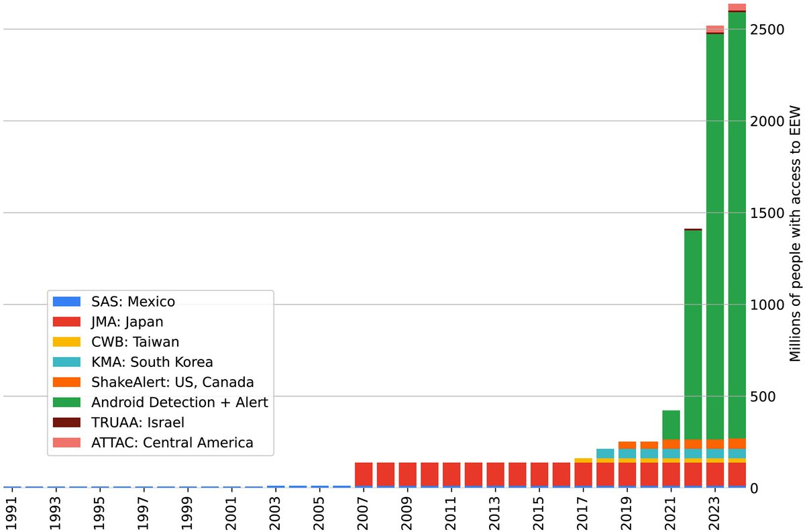This screenshot has width=805, height=532.
Task: Click the green Android Detection legend swatch
Action: click(67, 403)
